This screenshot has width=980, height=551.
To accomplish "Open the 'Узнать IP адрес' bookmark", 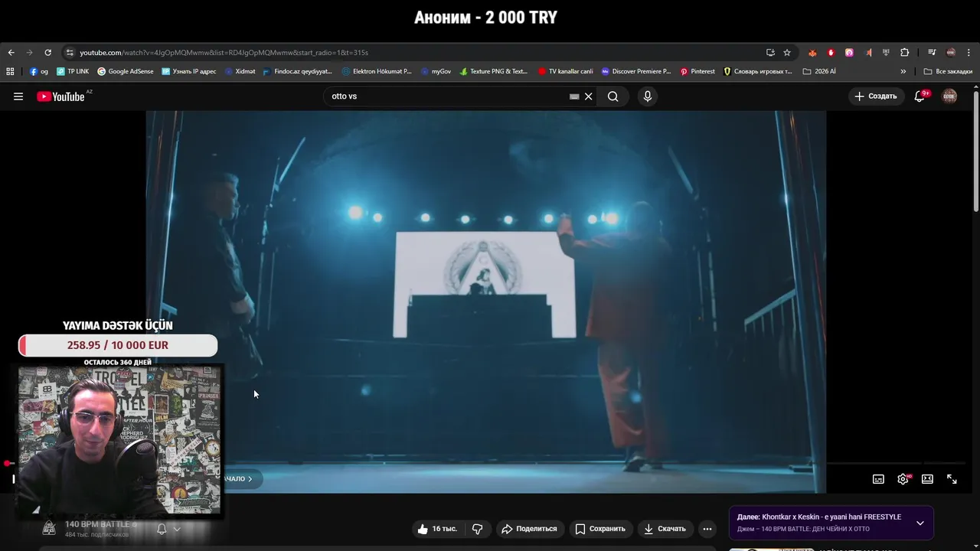I will [x=189, y=71].
